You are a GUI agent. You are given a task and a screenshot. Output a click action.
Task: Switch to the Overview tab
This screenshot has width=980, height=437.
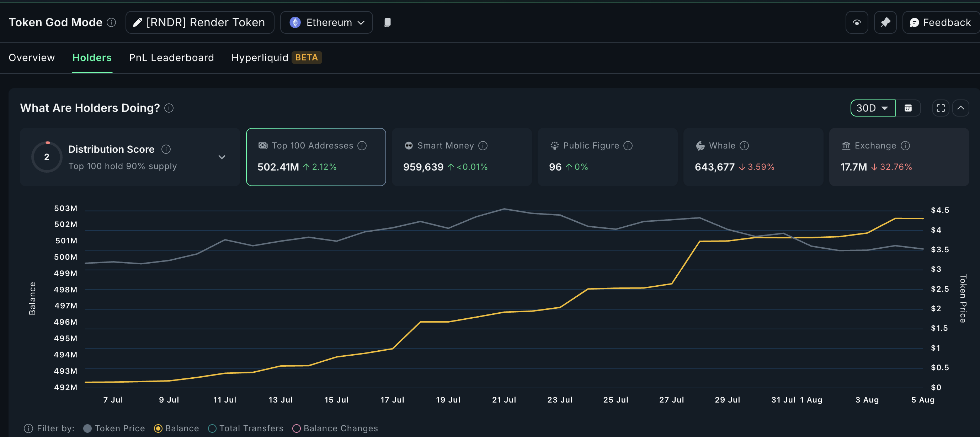coord(32,58)
